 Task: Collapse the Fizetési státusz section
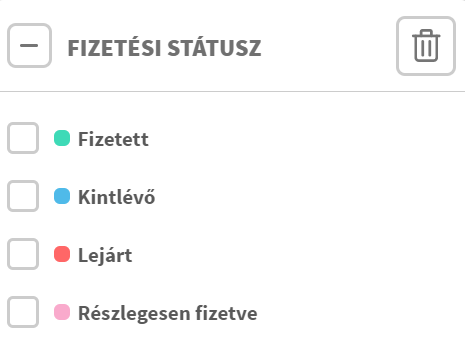point(29,45)
